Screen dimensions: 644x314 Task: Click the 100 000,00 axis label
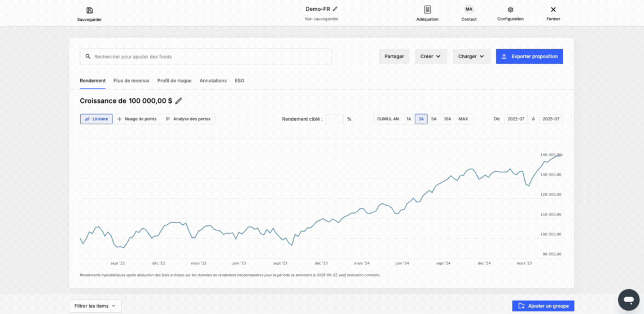coord(551,234)
